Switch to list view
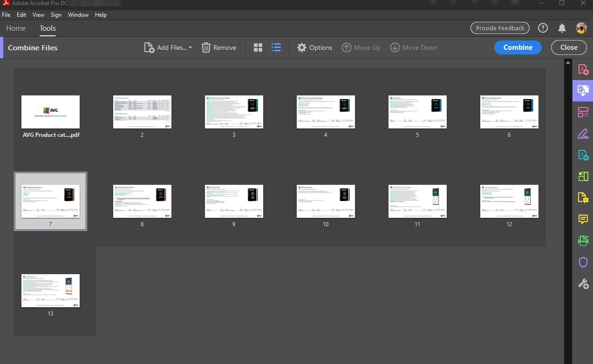Screen dimensions: 593x364 [x=276, y=47]
